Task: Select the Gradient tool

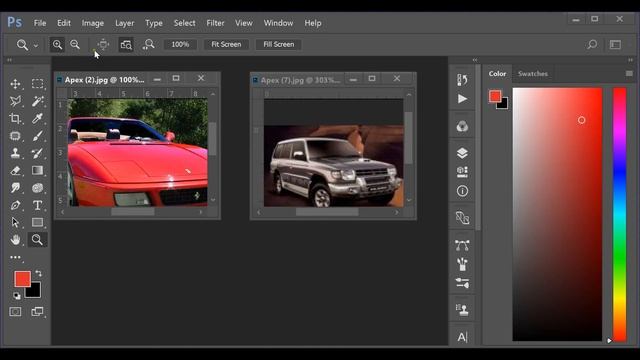Action: tap(38, 170)
